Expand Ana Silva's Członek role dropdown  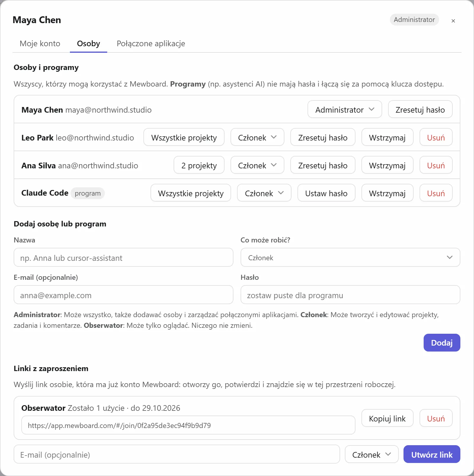tap(257, 165)
